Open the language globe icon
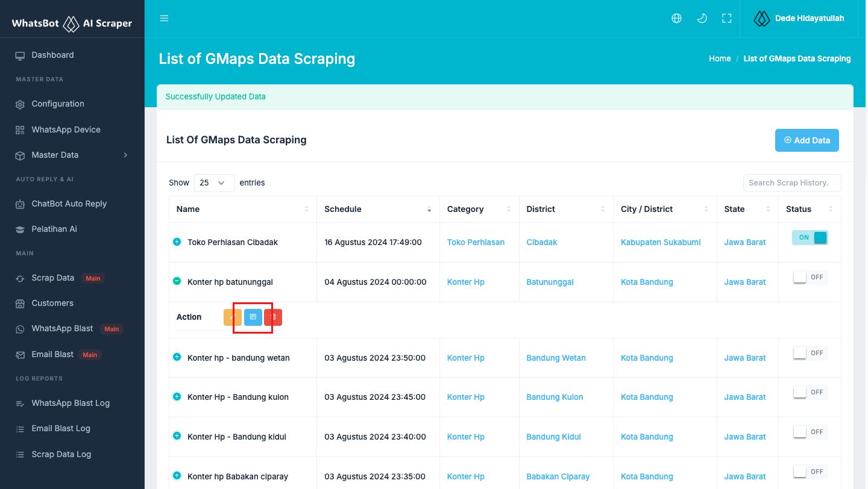The image size is (868, 489). (x=676, y=19)
